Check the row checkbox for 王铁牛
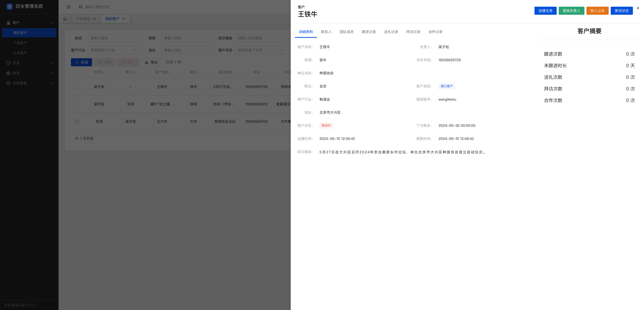This screenshot has width=644, height=310. (x=77, y=87)
